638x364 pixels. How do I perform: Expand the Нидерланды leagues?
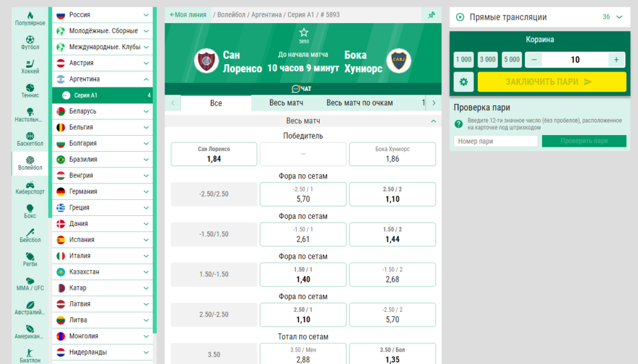tap(103, 352)
